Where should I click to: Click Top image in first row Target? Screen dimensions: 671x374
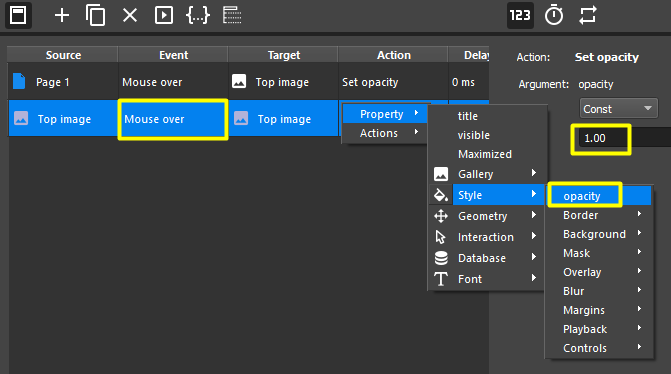(282, 82)
